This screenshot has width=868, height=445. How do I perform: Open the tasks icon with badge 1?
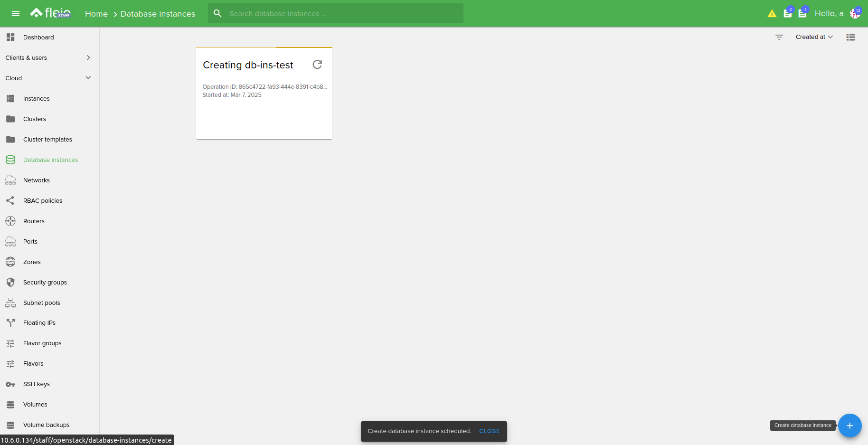pos(802,14)
